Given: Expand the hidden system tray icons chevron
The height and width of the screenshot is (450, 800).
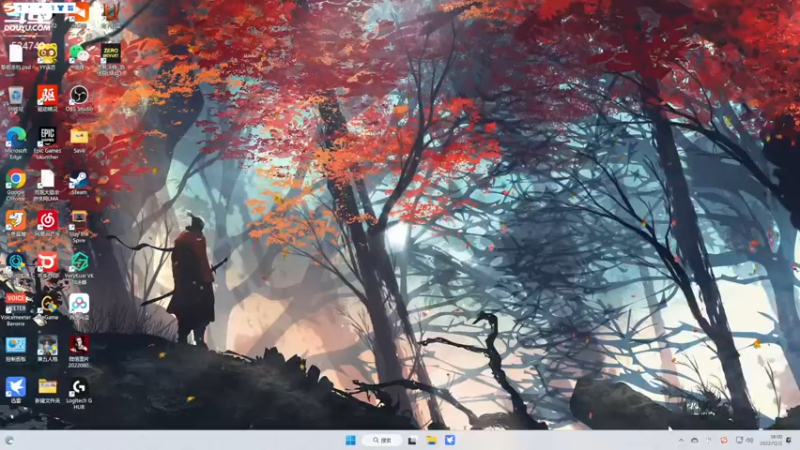Looking at the screenshot, I should [x=681, y=440].
